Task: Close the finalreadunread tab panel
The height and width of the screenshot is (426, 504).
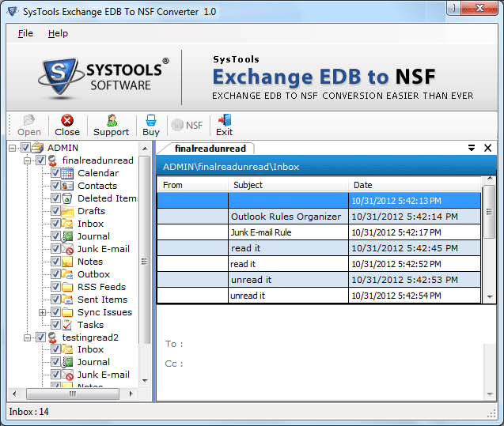Action: (x=487, y=148)
